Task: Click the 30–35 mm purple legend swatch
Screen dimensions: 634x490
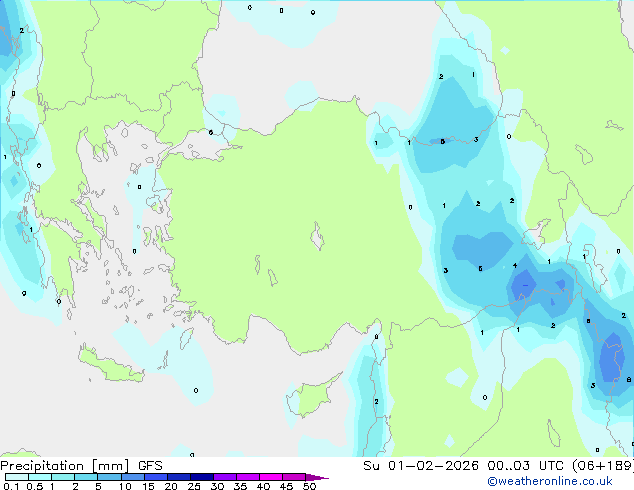Action: (x=225, y=477)
